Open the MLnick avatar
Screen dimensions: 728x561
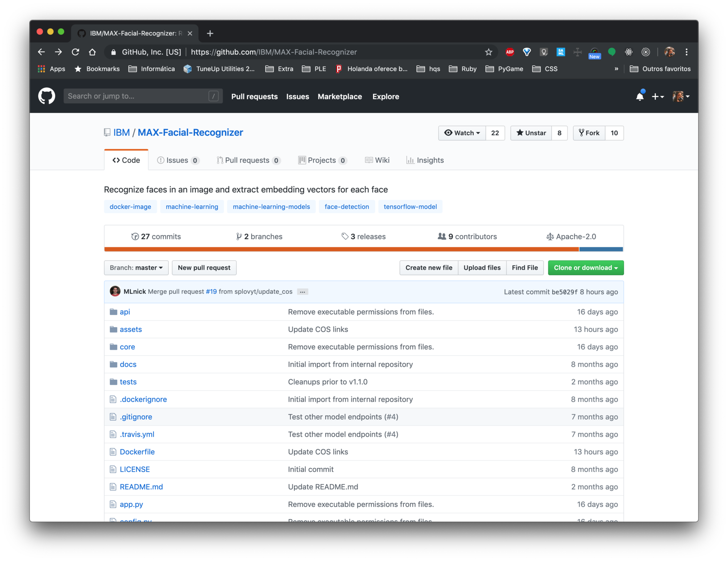[x=115, y=291]
